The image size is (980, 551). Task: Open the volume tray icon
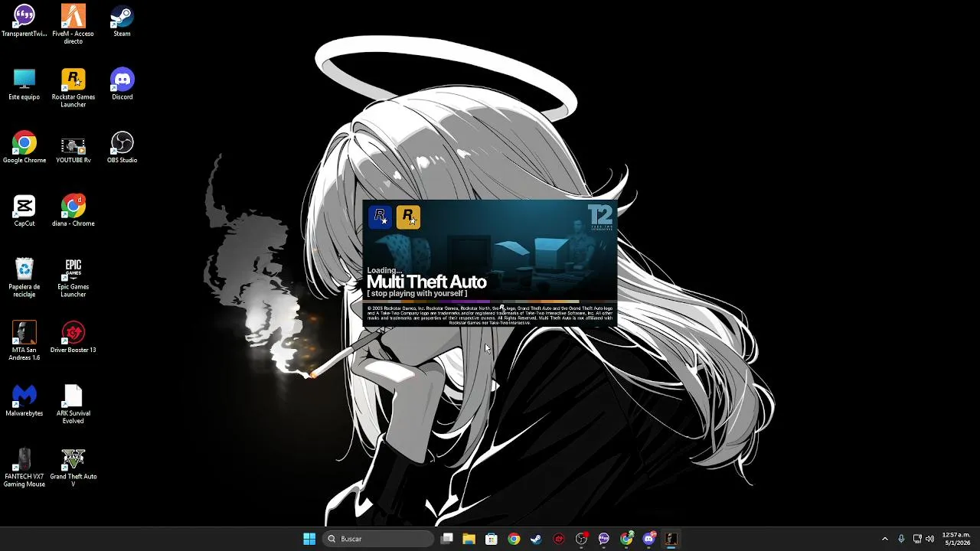tap(929, 539)
